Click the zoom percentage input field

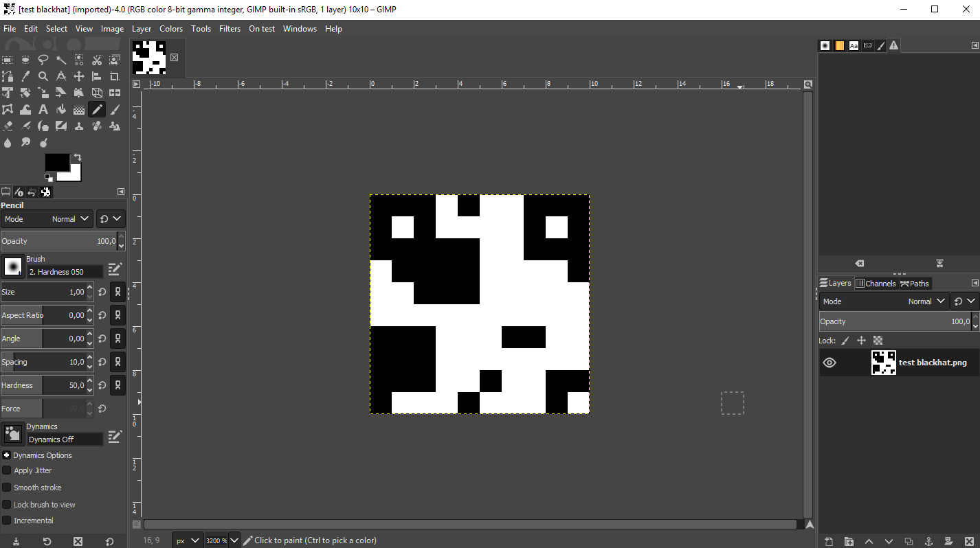(x=216, y=540)
